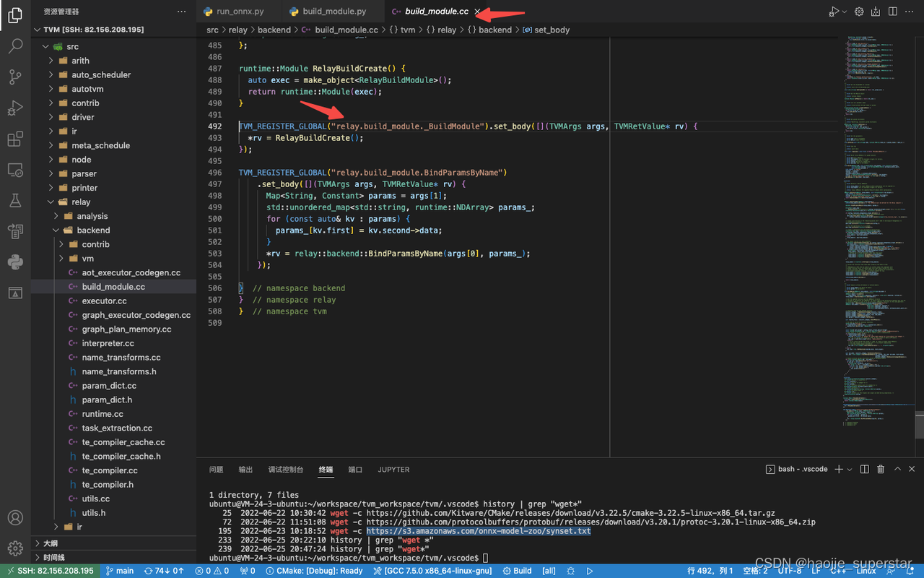Maximize the panel with up chevron
The width and height of the screenshot is (924, 578).
[x=898, y=469]
